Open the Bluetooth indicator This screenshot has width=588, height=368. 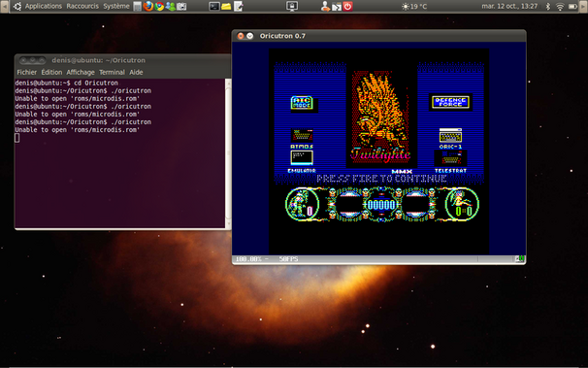point(547,7)
